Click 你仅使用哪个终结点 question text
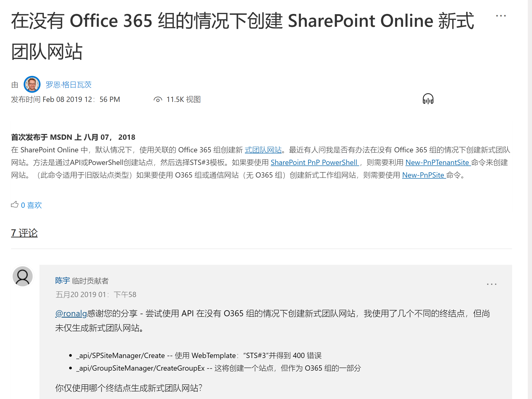Viewport: 532px width, 399px height. [129, 388]
